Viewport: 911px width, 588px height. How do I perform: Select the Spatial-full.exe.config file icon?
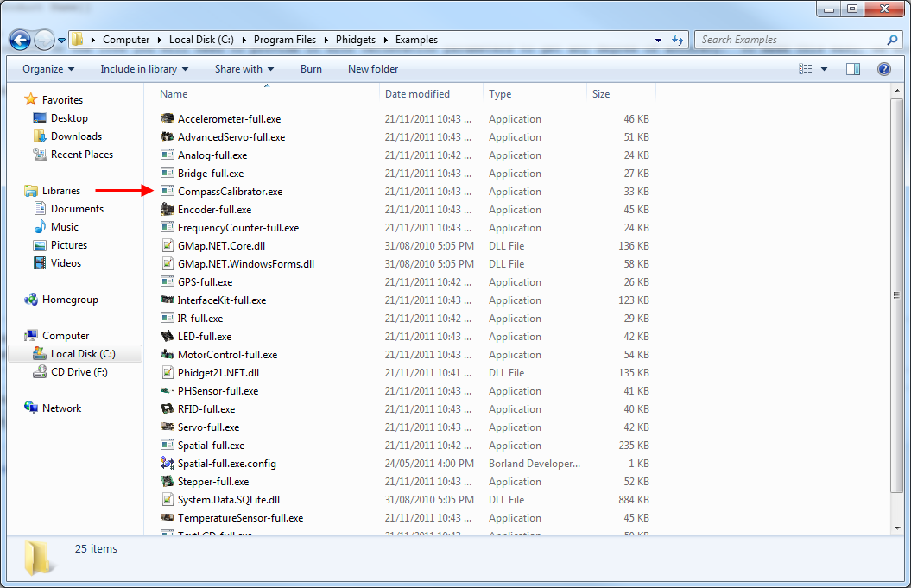click(168, 464)
